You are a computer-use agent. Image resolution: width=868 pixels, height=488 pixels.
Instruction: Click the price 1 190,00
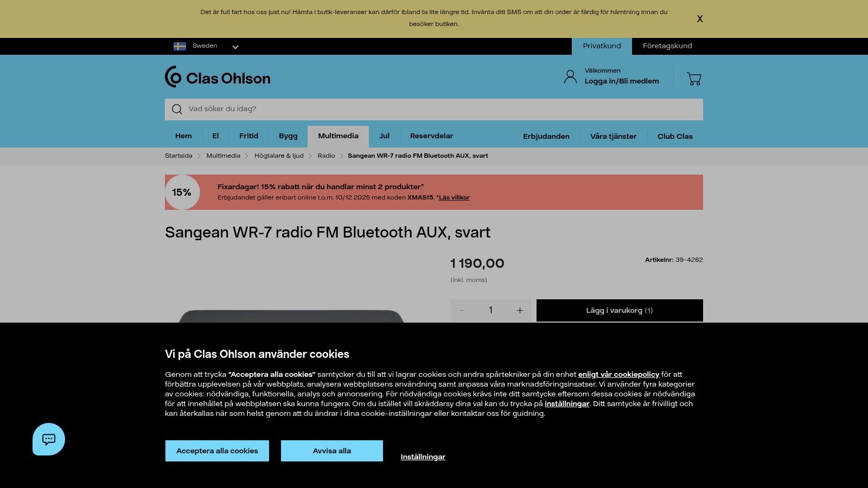coord(477,264)
